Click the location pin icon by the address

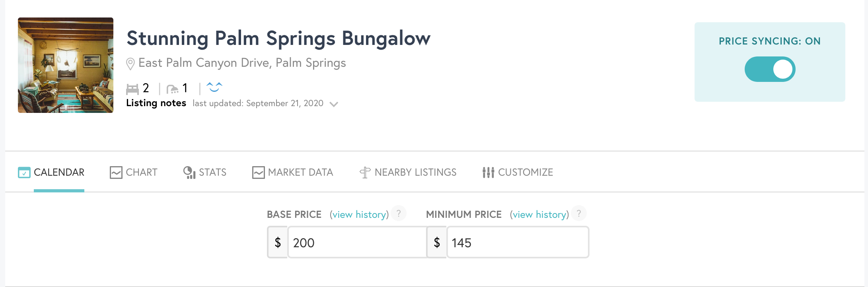(130, 64)
